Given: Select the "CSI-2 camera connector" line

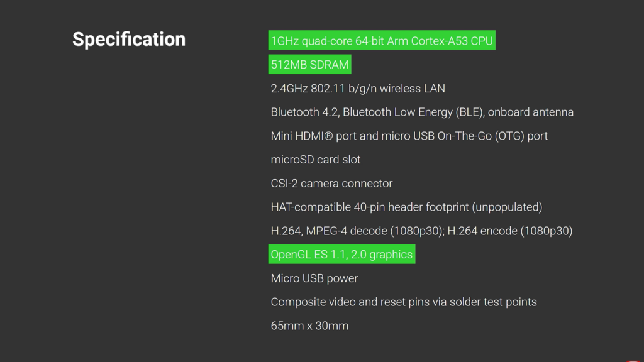Looking at the screenshot, I should pos(331,184).
